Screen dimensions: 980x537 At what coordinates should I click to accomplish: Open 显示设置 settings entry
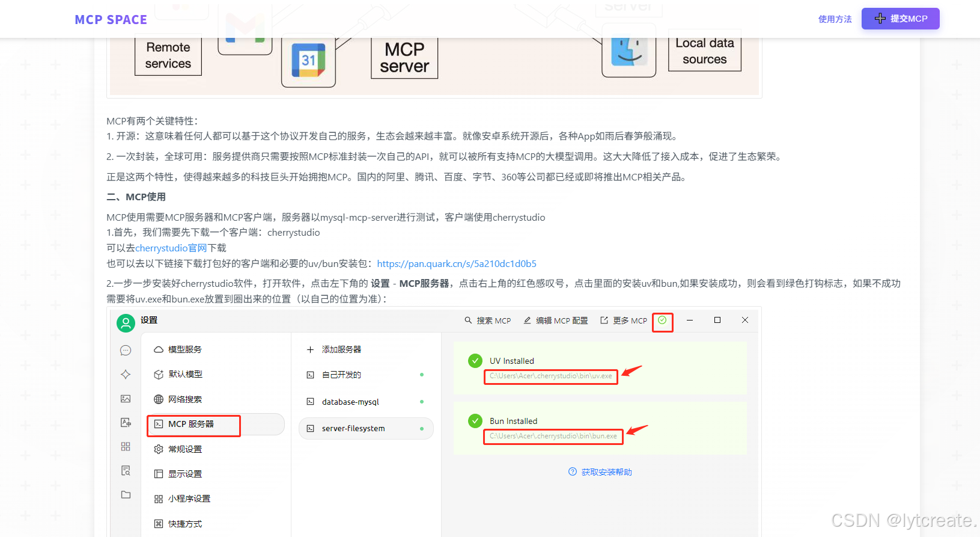(216, 474)
